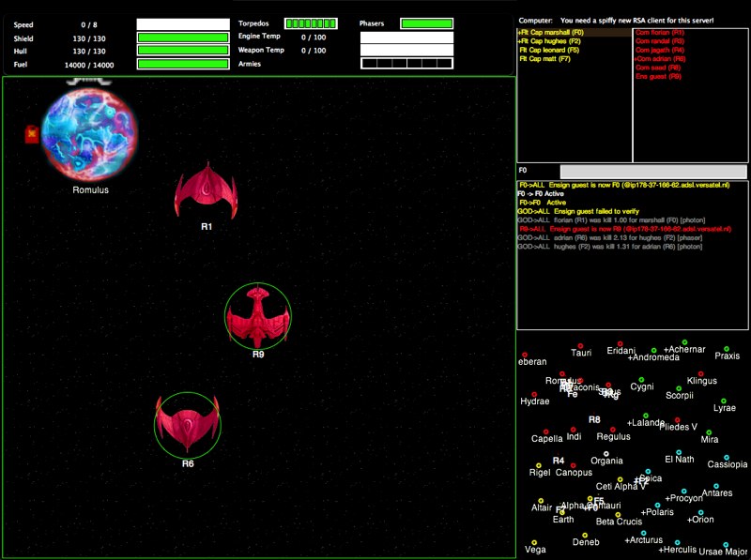Click the Vega planet on the map

534,543
